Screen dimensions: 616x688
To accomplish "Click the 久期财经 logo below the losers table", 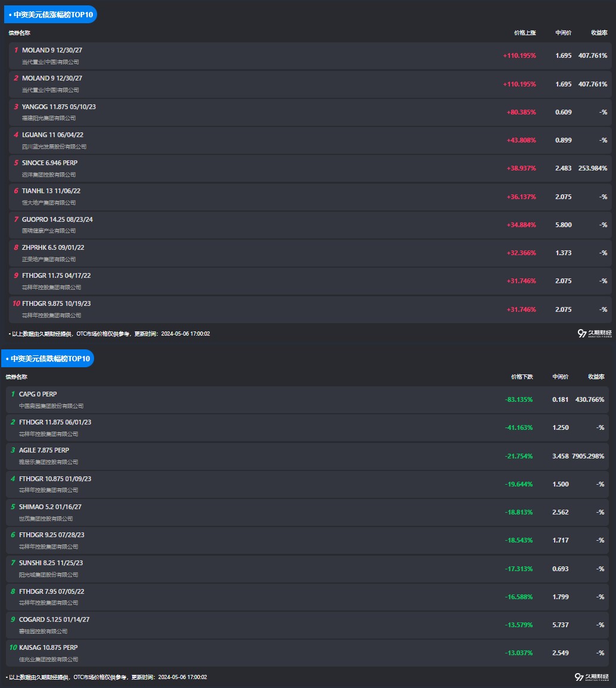I will click(592, 677).
